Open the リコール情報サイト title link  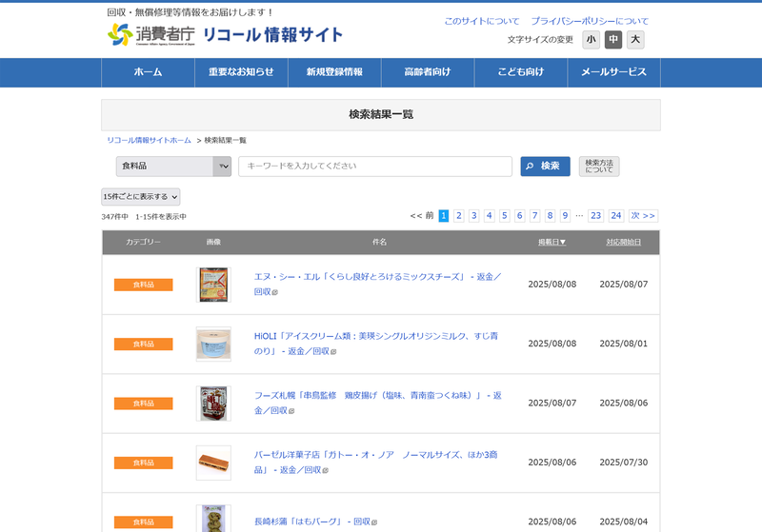(x=272, y=35)
